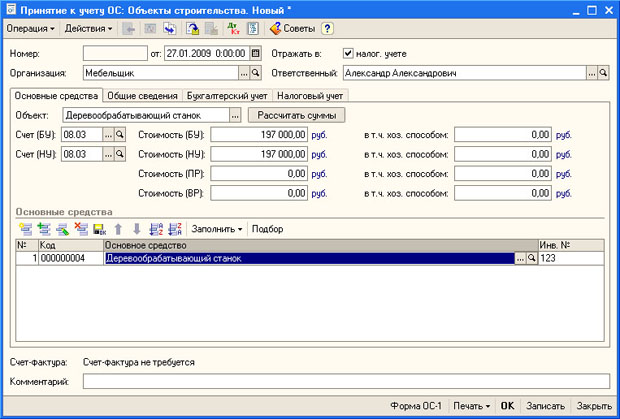Screen dimensions: 620x419
Task: Open calendar picker next to date field
Action: click(255, 52)
